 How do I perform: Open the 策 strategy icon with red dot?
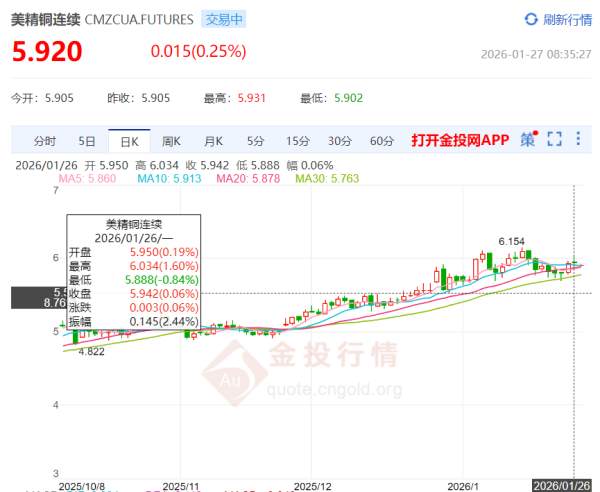click(529, 139)
